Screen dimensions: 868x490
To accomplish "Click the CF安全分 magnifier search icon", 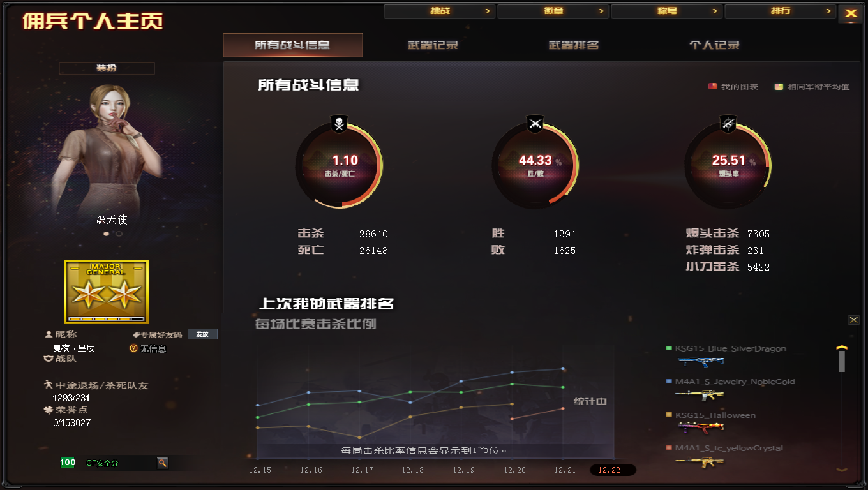I will (163, 463).
